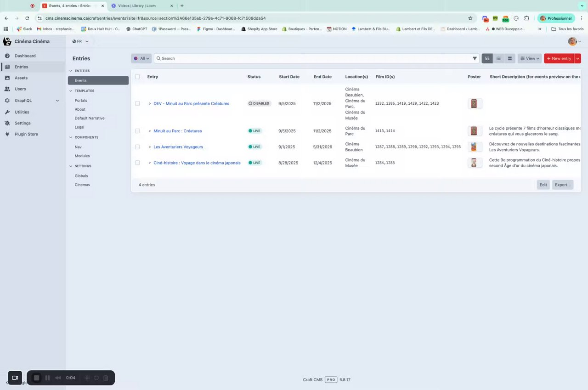The image size is (588, 390).
Task: Click the Edit button
Action: [x=543, y=185]
